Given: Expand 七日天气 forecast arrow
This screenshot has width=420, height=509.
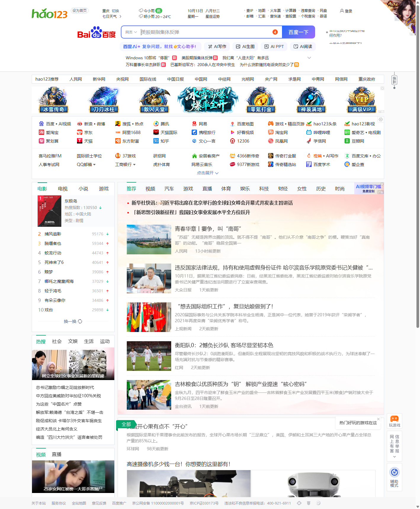Looking at the screenshot, I should point(120,17).
